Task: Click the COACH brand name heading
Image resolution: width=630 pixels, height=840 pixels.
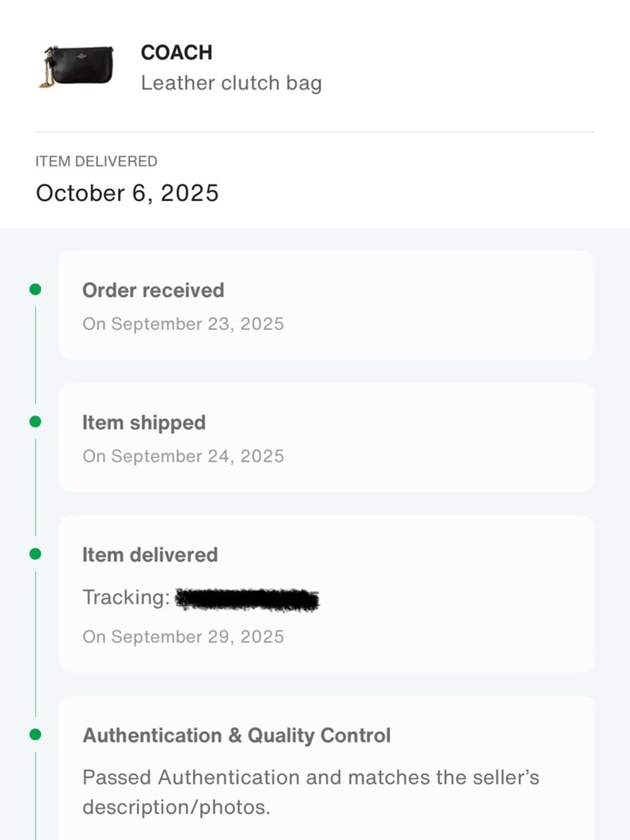Action: pyautogui.click(x=176, y=52)
